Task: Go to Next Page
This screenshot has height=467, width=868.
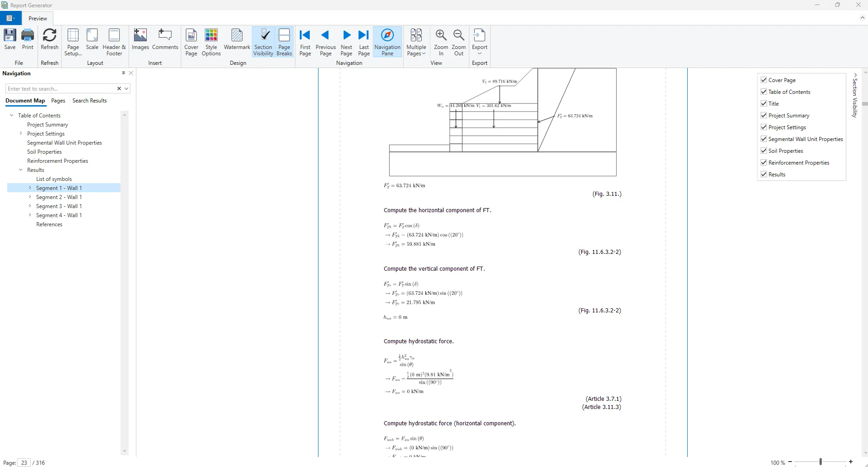Action: pos(347,42)
